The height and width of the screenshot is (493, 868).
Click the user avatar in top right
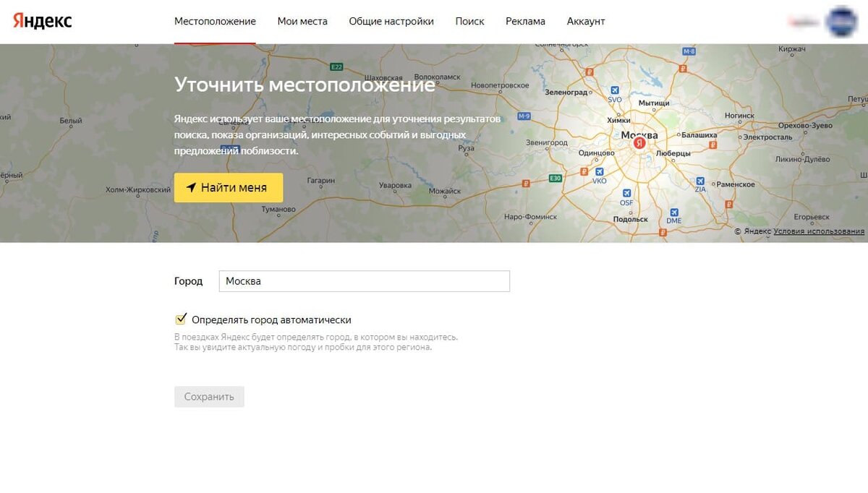pos(841,22)
